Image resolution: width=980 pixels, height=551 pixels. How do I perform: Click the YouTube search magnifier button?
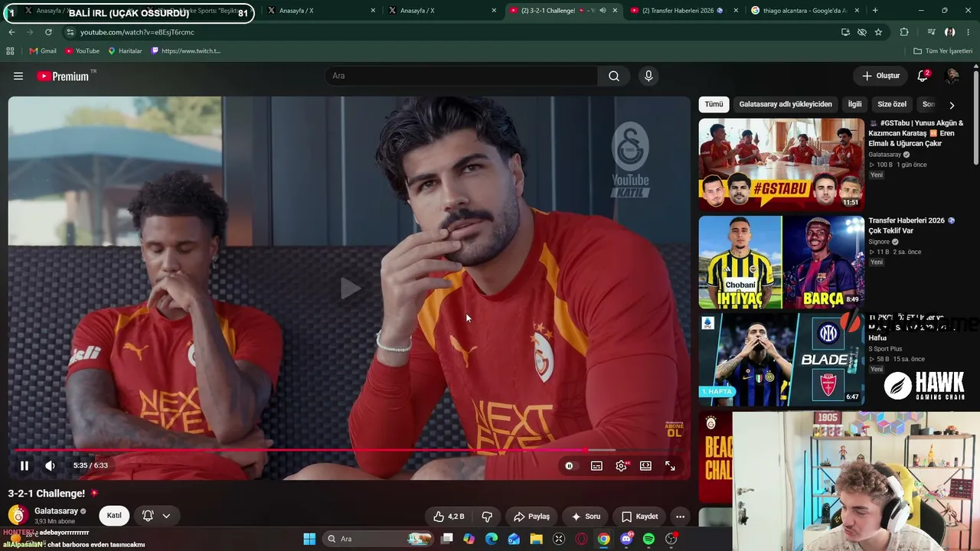pos(614,76)
